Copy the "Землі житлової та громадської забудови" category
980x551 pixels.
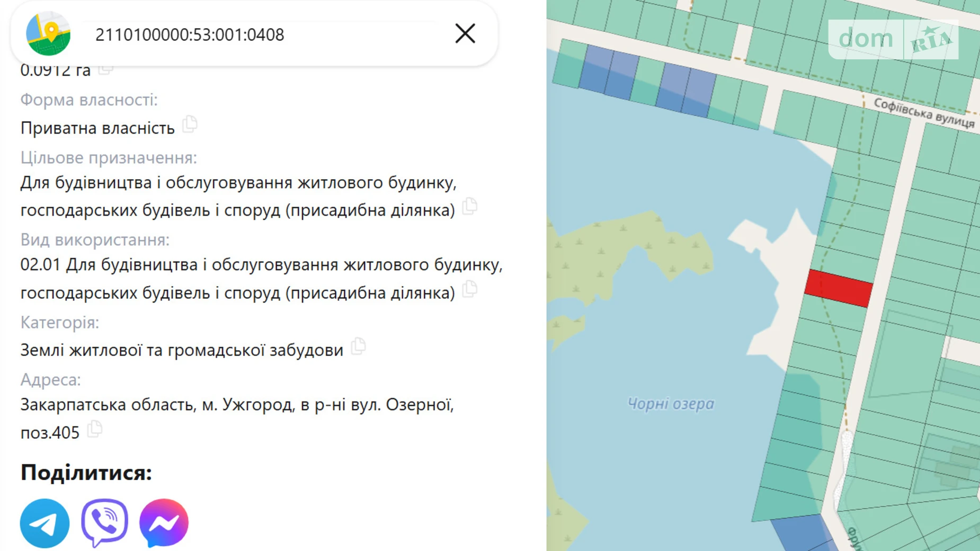[x=360, y=347]
